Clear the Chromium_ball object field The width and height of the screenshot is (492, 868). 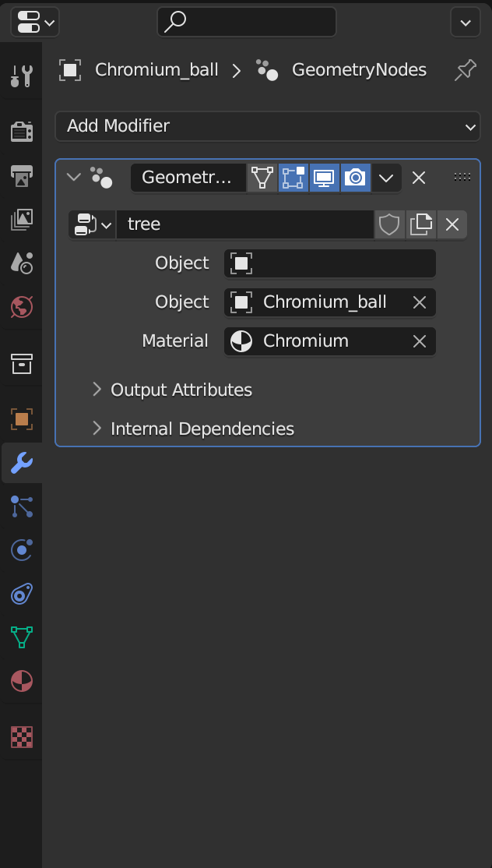point(420,302)
